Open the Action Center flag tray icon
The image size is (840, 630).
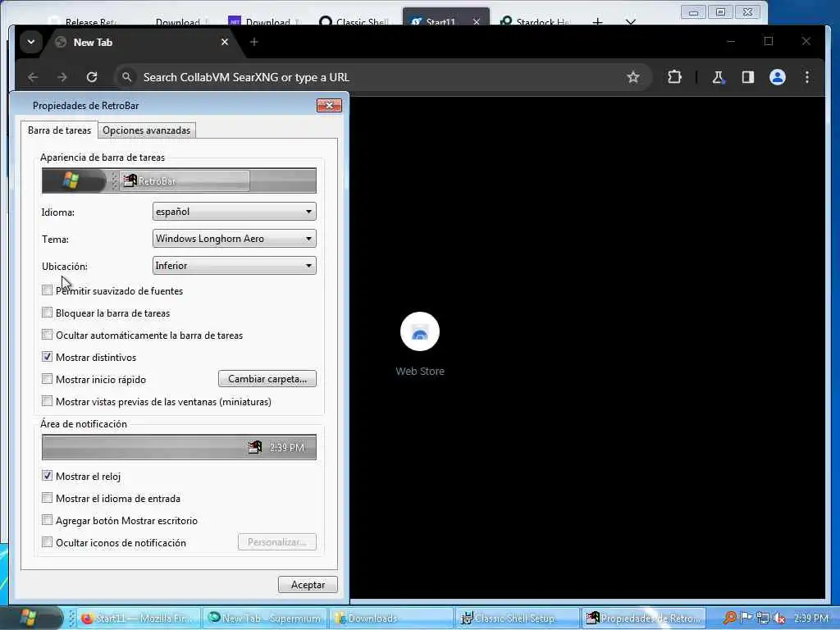(x=746, y=619)
